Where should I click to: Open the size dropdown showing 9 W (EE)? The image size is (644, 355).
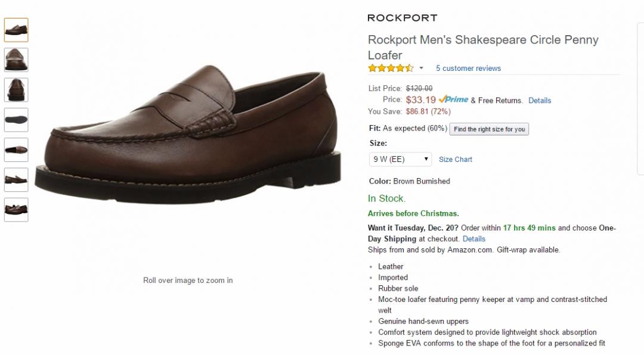(401, 159)
